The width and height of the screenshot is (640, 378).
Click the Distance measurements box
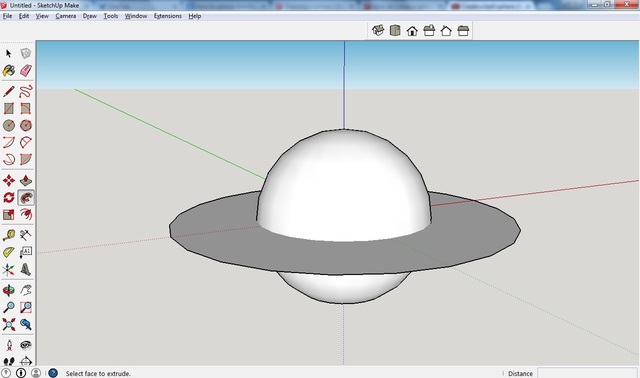(x=587, y=373)
